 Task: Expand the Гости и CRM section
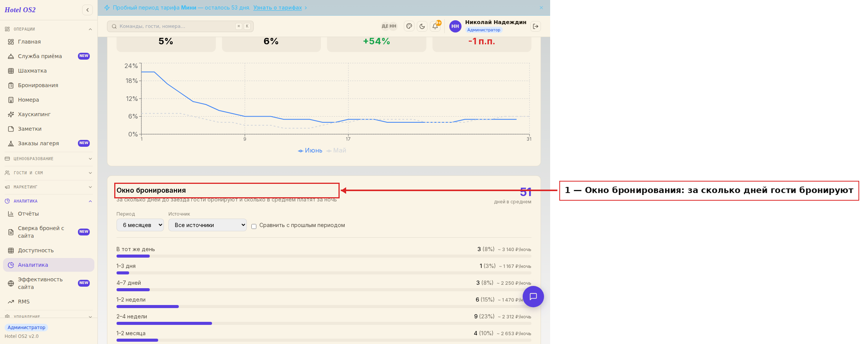pos(49,173)
